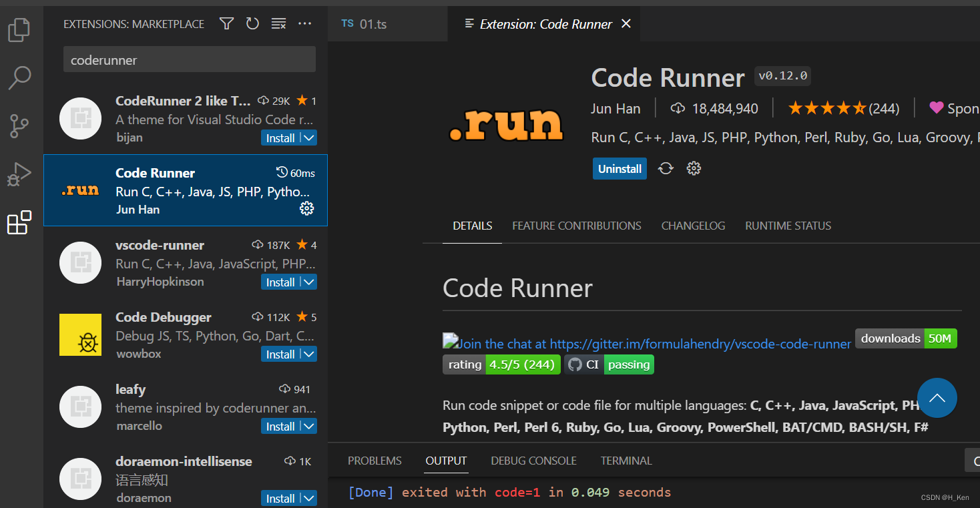Select Code Runner in the extensions list

click(186, 191)
